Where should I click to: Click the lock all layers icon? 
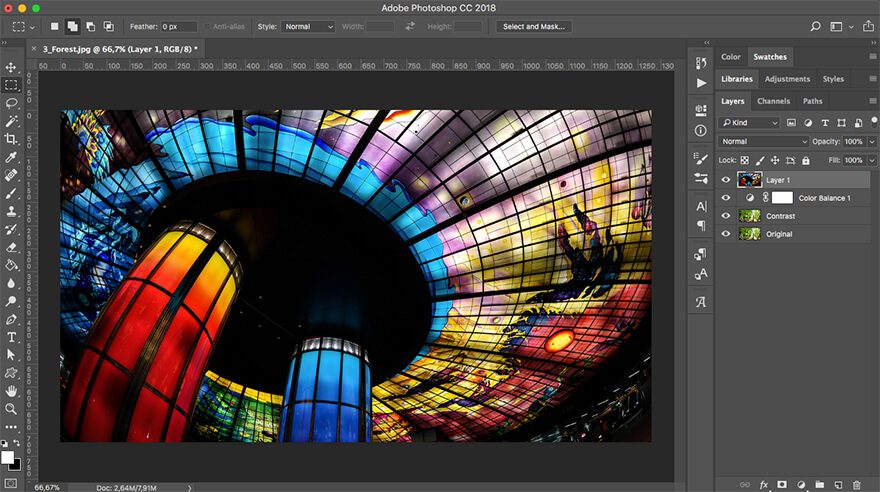tap(806, 160)
